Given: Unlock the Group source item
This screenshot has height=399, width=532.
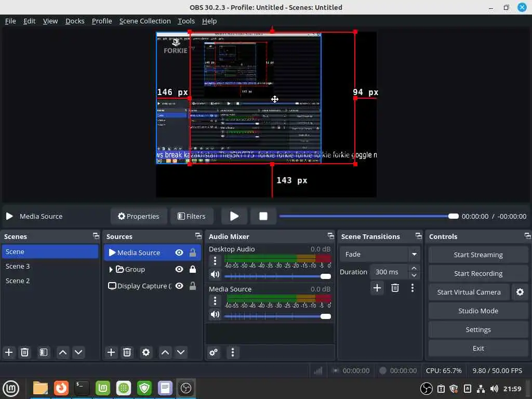Looking at the screenshot, I should (192, 269).
